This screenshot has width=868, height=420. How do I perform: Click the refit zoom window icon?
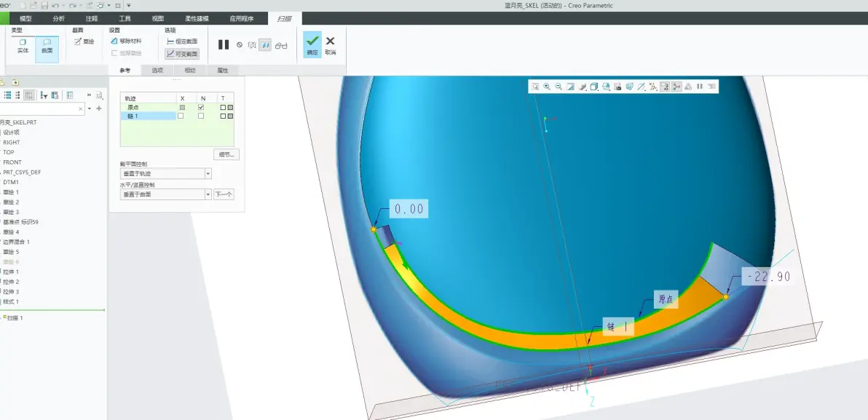pos(535,87)
